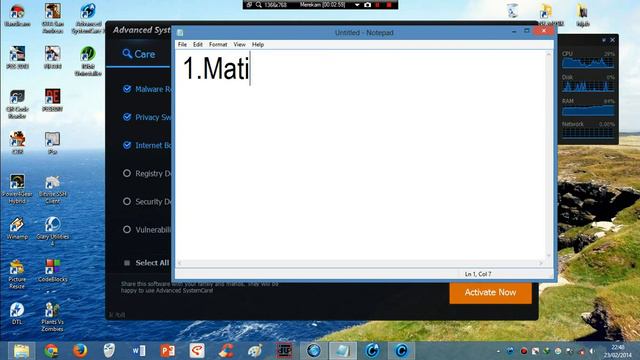Click the Disk usage graph in monitor widget
Image resolution: width=640 pixels, height=360 pixels.
click(588, 86)
